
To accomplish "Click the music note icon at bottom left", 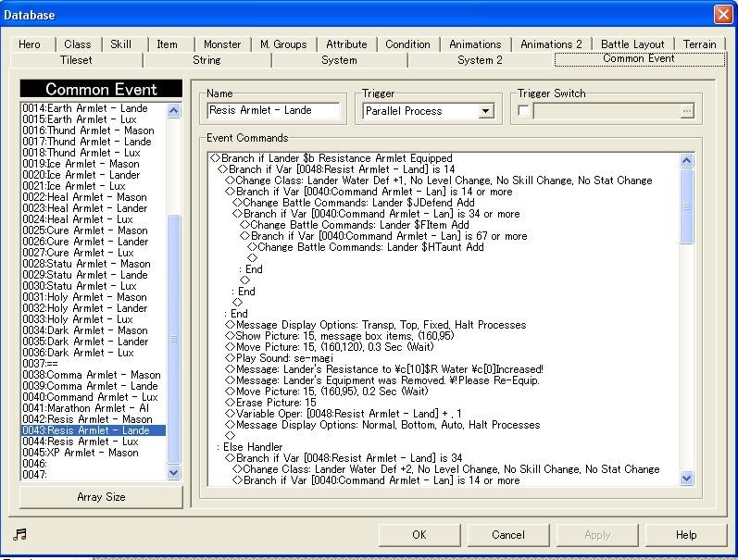I will pyautogui.click(x=19, y=534).
